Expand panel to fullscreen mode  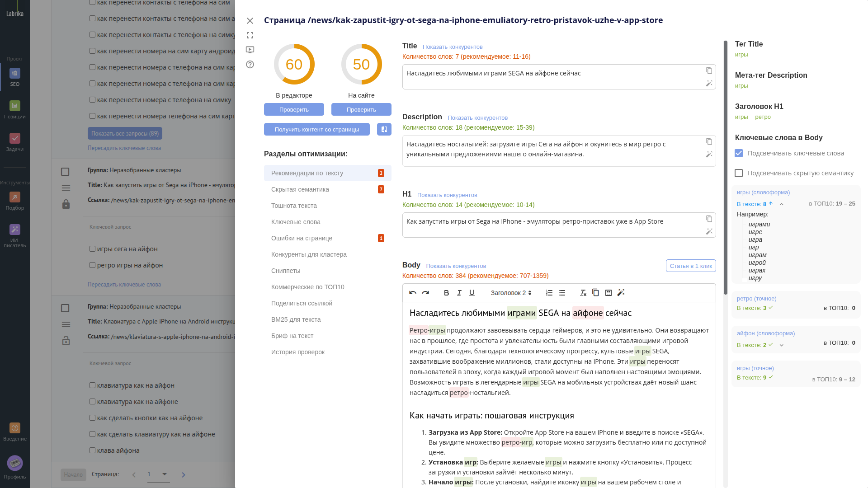[x=250, y=35]
